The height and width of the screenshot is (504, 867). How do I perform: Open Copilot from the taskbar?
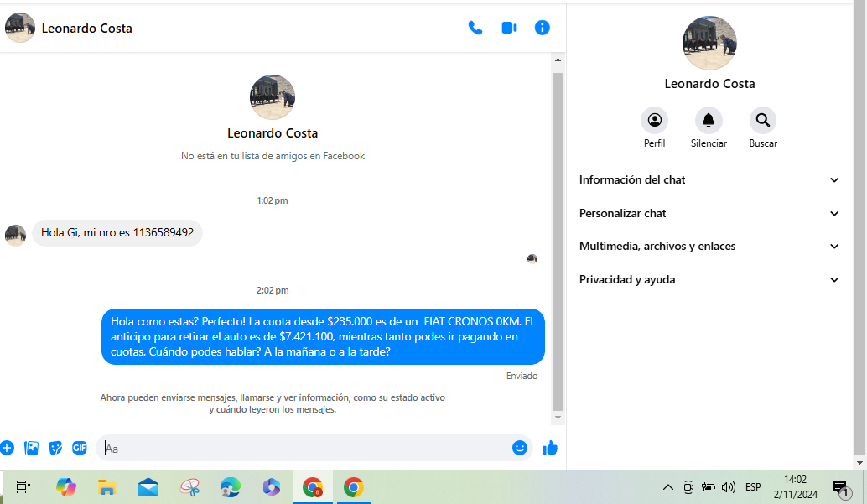(65, 487)
